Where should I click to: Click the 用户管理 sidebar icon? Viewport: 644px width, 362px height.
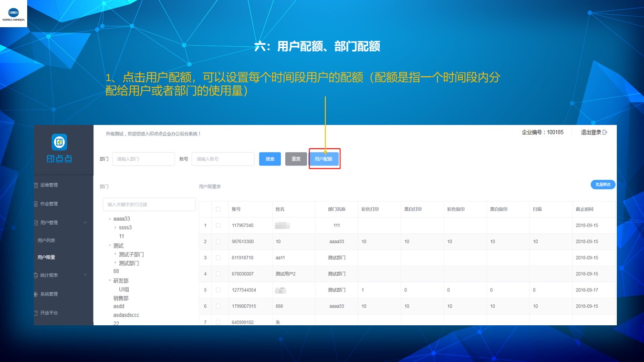[36, 223]
